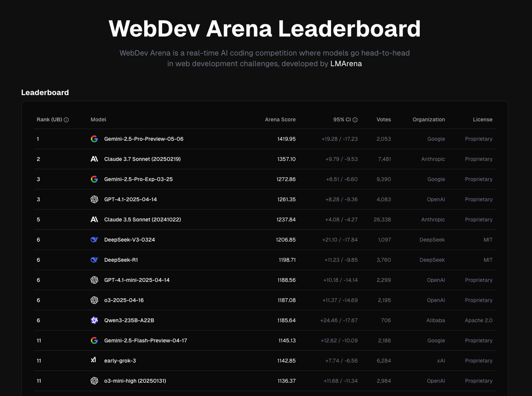Click confidence interval +24.46 / -17.67
Screen dimensions: 532x396
pyautogui.click(x=339, y=320)
